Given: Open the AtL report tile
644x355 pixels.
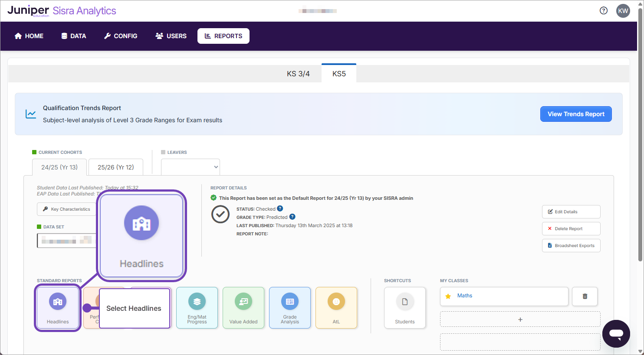Looking at the screenshot, I should click(336, 308).
